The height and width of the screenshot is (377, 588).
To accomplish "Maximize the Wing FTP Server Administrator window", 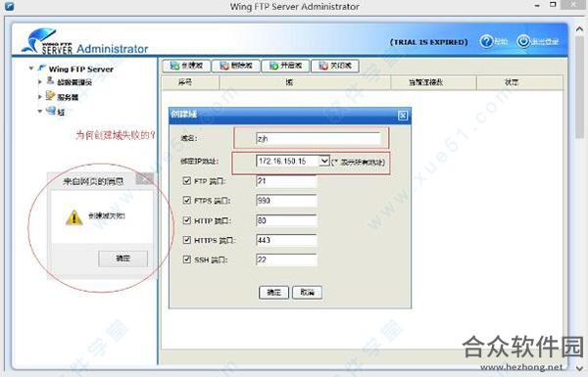I will click(553, 5).
